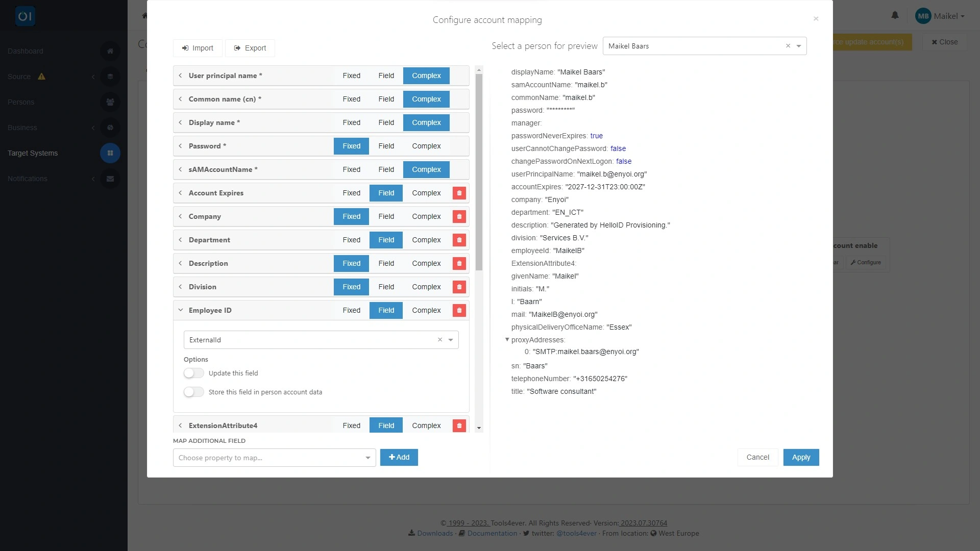Toggle 'Store this field in person account data'
Image resolution: width=980 pixels, height=551 pixels.
[x=194, y=392]
